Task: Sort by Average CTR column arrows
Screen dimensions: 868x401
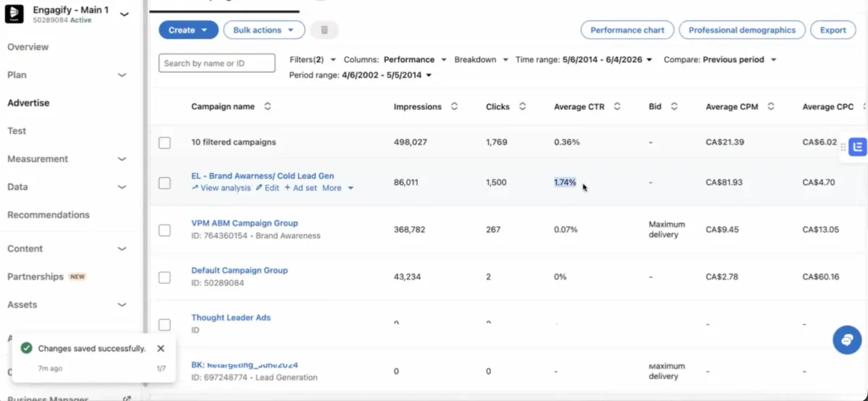Action: click(x=617, y=106)
